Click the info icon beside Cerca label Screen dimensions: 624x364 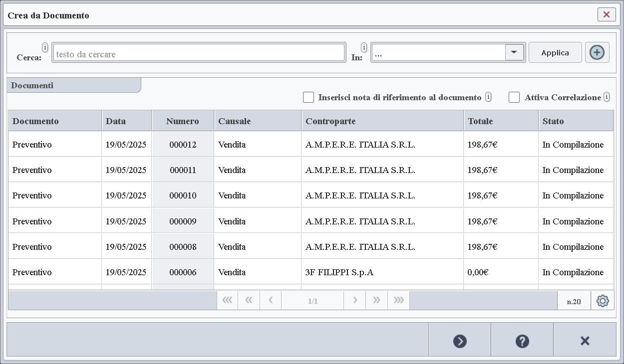(45, 47)
